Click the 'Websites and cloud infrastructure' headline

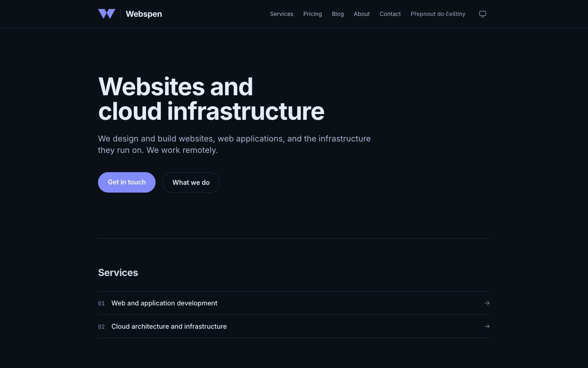212,99
